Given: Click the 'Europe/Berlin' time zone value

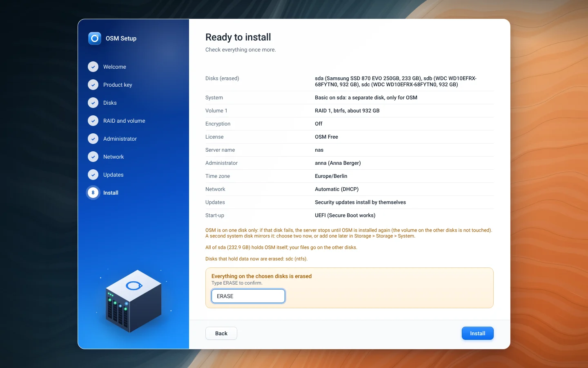Looking at the screenshot, I should (x=331, y=176).
